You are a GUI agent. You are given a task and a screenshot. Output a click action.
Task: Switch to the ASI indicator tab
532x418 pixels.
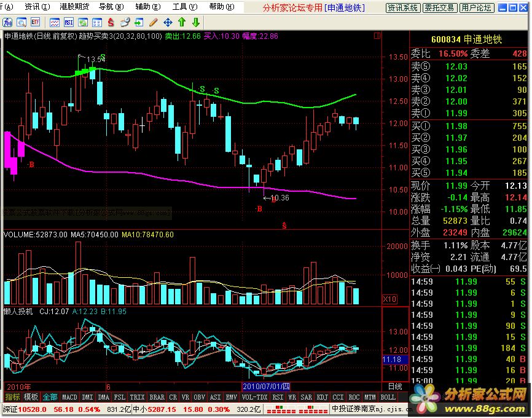(x=216, y=397)
